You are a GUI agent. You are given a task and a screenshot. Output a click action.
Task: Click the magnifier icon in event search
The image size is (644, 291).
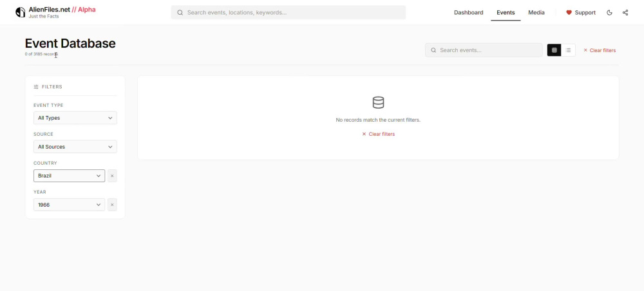pyautogui.click(x=433, y=50)
